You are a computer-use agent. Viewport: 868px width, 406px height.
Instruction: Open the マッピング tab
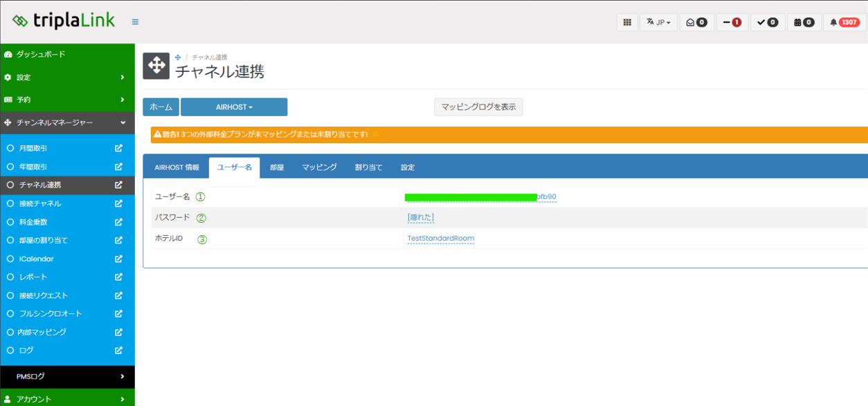click(x=319, y=167)
